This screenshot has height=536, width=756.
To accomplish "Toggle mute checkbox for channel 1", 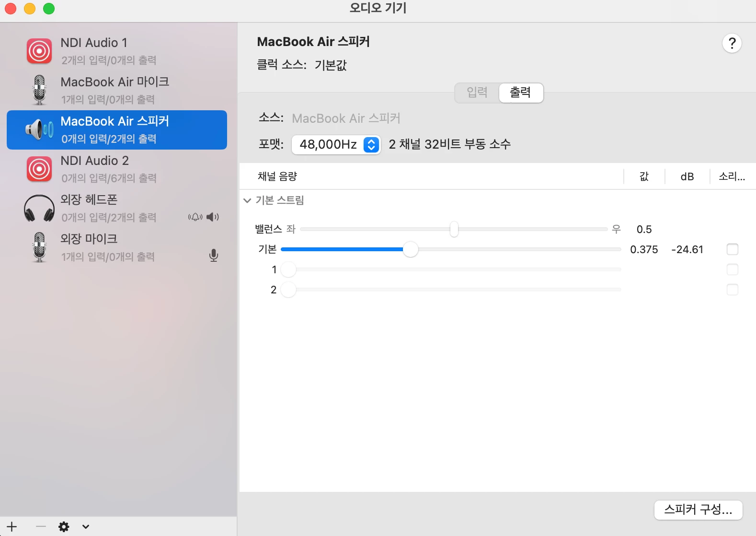I will tap(732, 269).
